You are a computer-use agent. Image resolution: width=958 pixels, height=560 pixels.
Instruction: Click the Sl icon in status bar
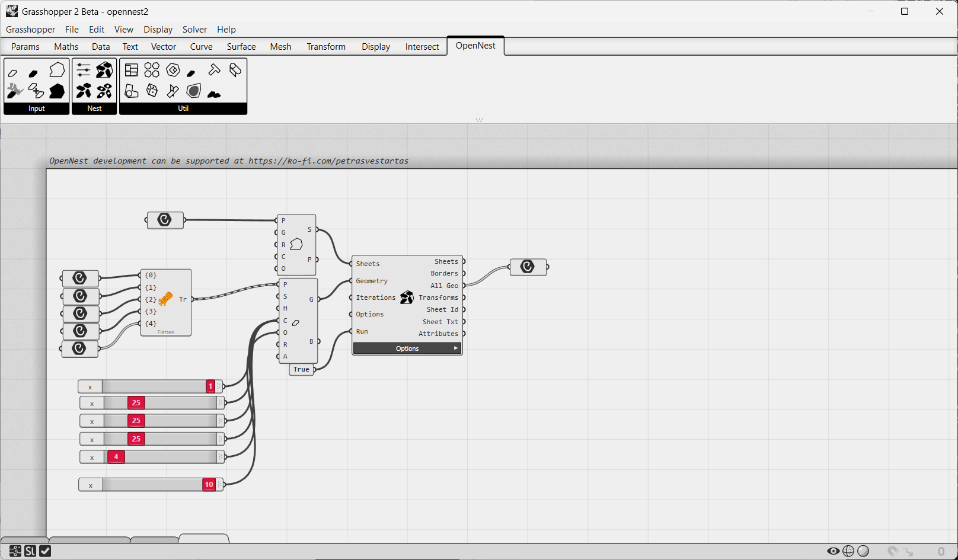click(x=30, y=551)
